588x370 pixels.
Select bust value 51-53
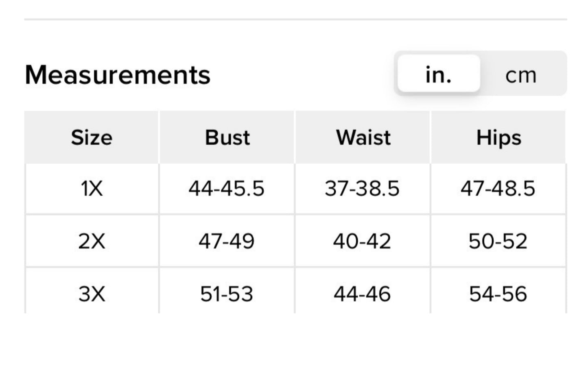tap(227, 294)
